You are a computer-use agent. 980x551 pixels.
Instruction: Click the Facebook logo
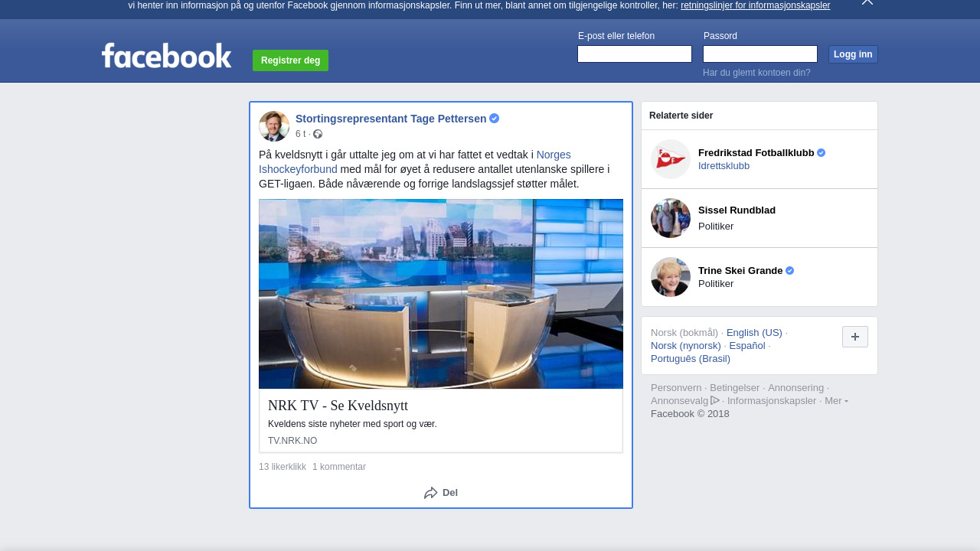coord(166,55)
